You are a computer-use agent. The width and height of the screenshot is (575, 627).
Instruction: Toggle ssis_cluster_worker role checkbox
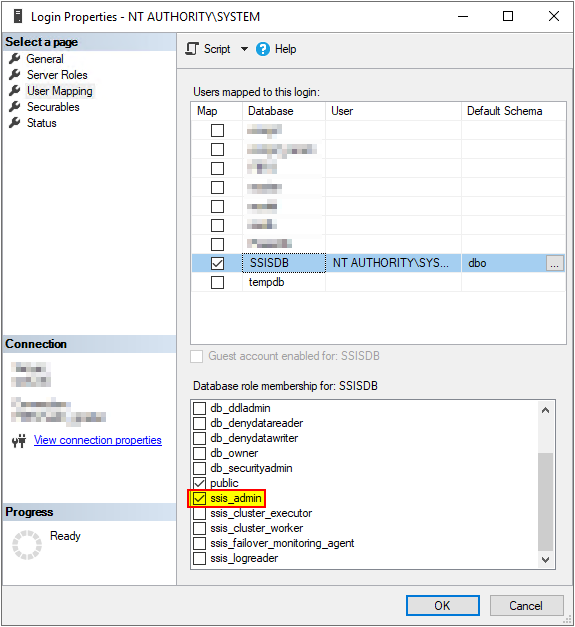[200, 529]
